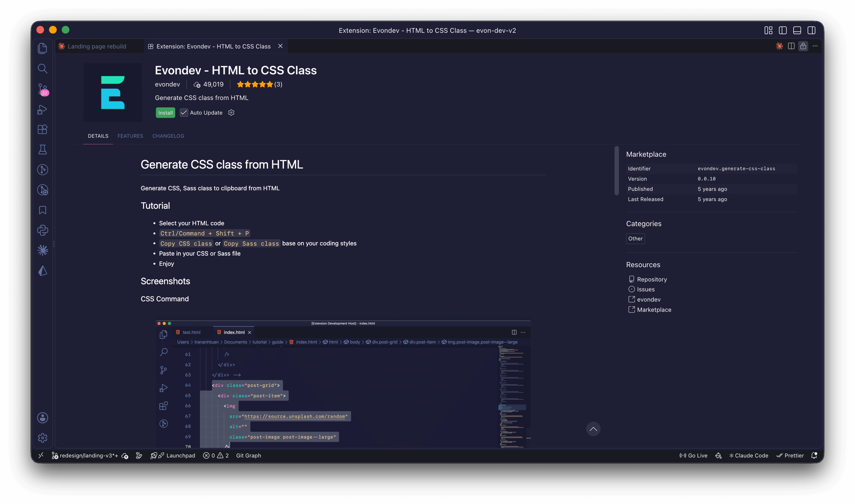This screenshot has width=855, height=504.
Task: Toggle the Auto Update checkbox
Action: 184,113
